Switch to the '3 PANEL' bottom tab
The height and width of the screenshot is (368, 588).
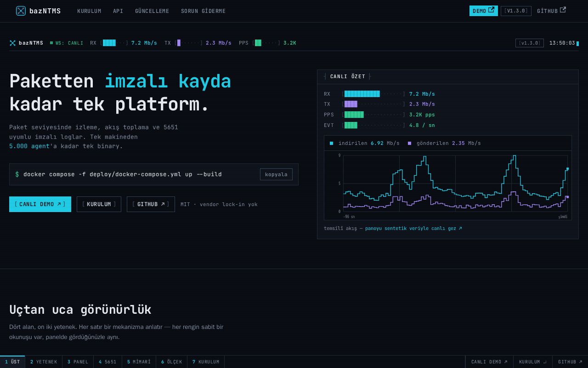point(78,362)
